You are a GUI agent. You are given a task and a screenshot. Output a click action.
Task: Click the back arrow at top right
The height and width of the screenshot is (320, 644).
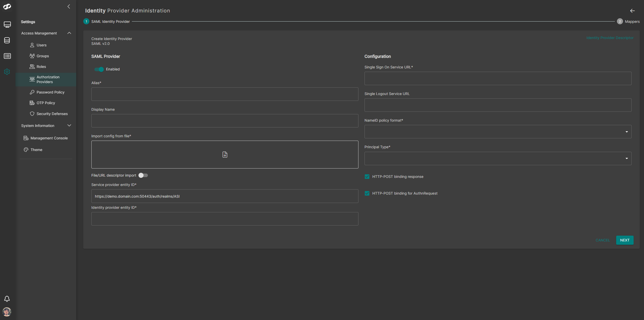pos(632,11)
